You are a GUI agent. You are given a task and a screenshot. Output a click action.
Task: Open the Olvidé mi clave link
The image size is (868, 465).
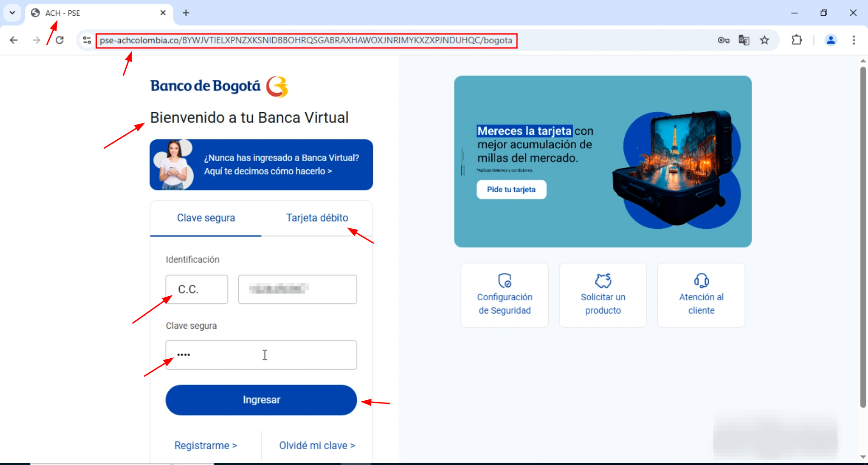tap(317, 446)
